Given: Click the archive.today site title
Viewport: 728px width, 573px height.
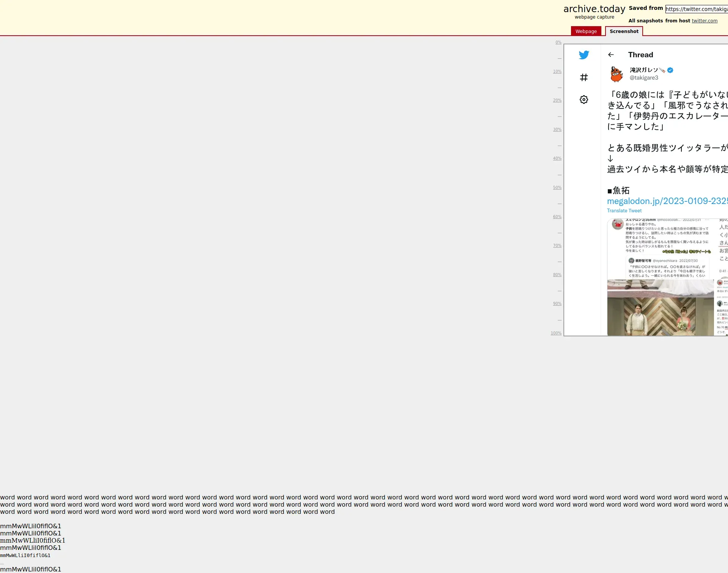Looking at the screenshot, I should (x=594, y=9).
